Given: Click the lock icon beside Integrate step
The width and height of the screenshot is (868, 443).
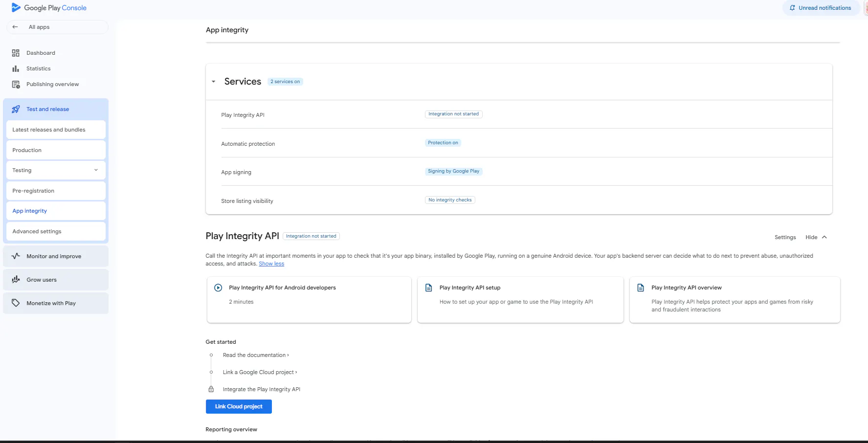Looking at the screenshot, I should pos(211,389).
